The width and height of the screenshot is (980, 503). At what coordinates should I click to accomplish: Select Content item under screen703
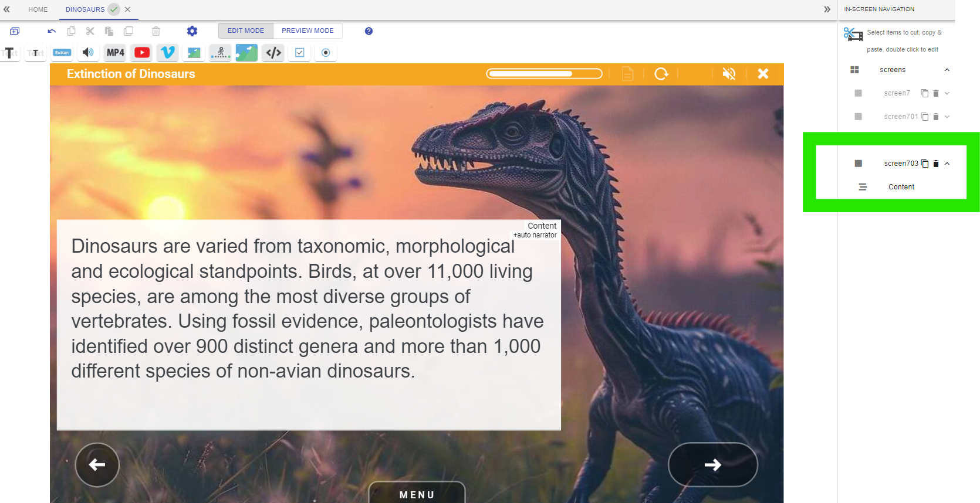pyautogui.click(x=901, y=187)
